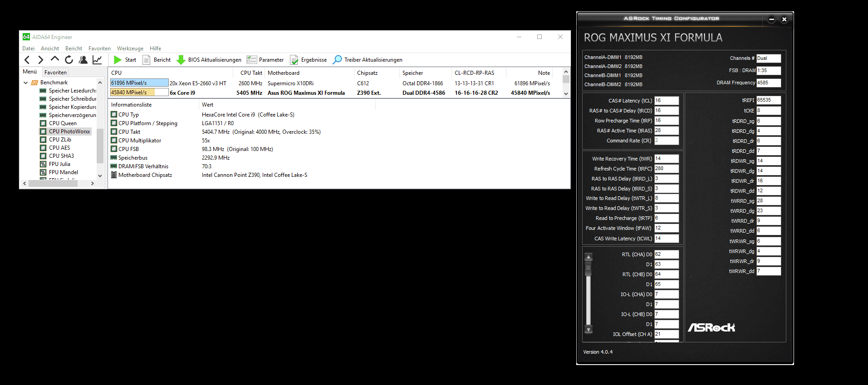
Task: Click the RAS# to CAS# Delay (tRCD) field
Action: tap(667, 111)
